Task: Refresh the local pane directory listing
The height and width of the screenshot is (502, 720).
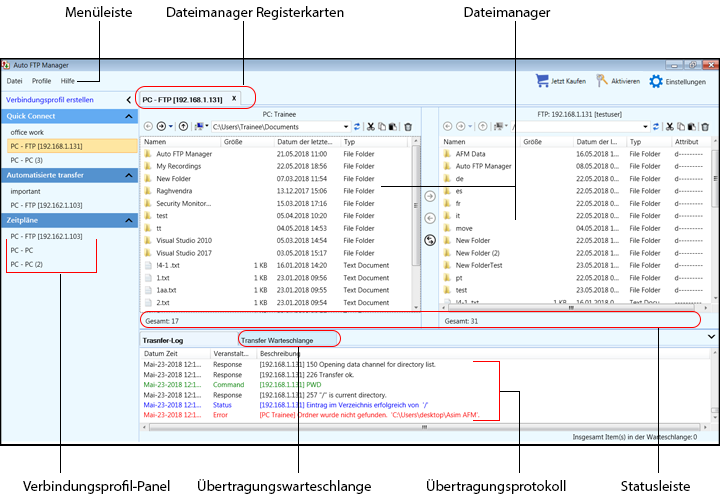Action: [x=357, y=127]
